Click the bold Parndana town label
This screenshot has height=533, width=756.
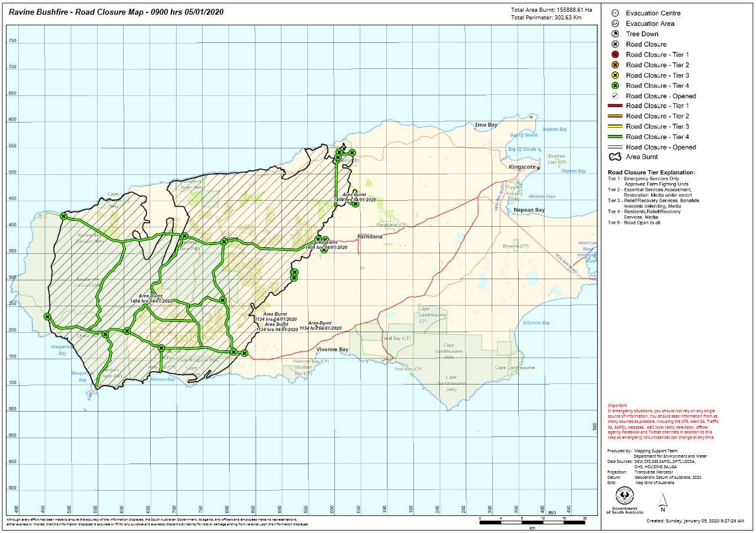point(370,237)
